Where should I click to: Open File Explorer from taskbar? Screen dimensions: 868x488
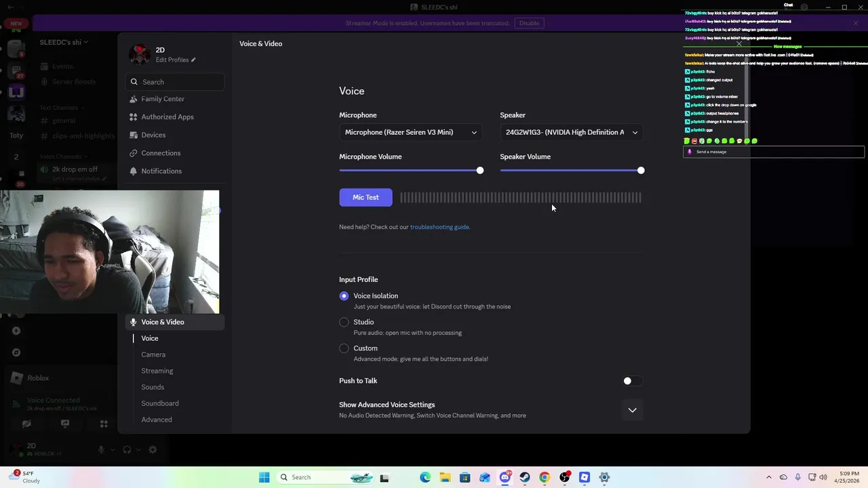tap(445, 477)
